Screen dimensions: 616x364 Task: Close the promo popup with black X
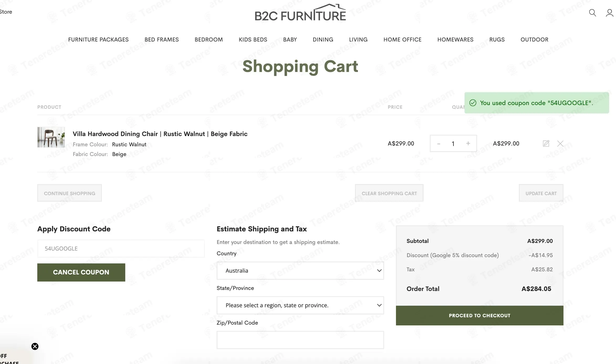[x=35, y=346]
